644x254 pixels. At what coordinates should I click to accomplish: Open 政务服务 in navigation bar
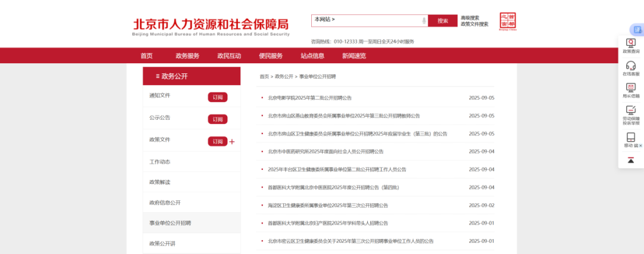click(x=187, y=55)
